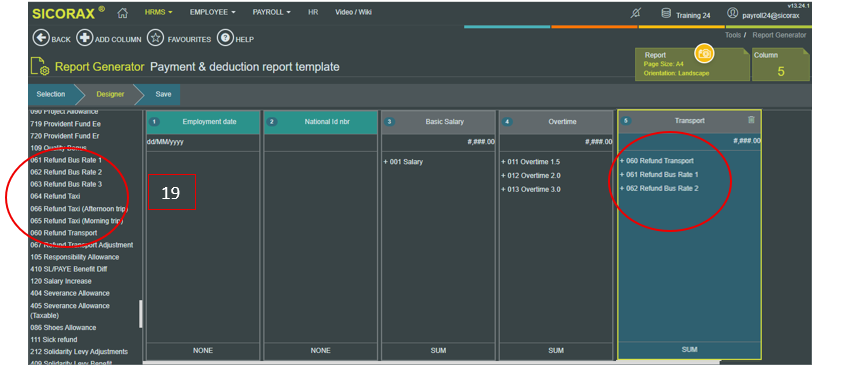Go to the Designer step

click(x=110, y=94)
